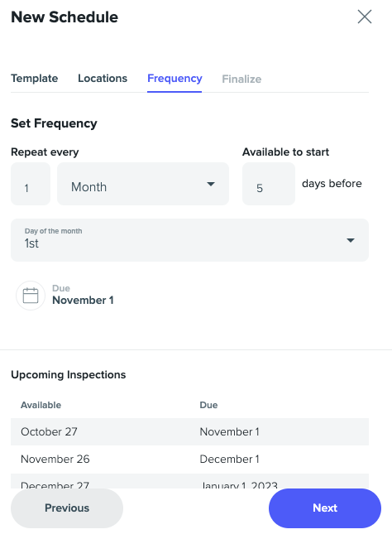The width and height of the screenshot is (392, 539).
Task: Select the November 26 inspection row
Action: tap(190, 460)
